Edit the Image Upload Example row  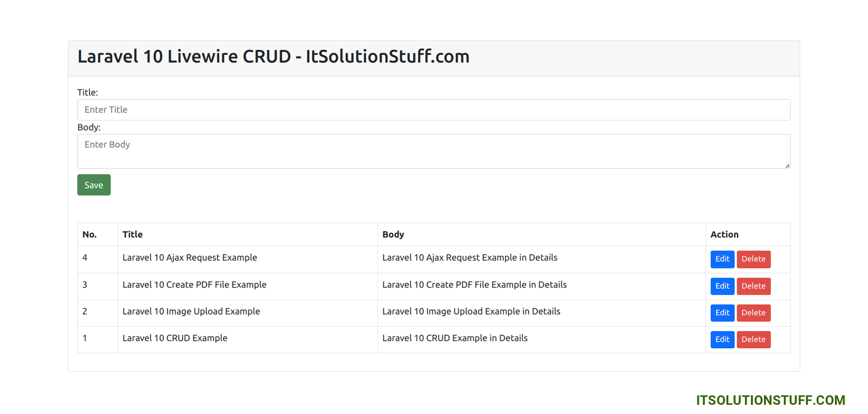[x=722, y=313]
